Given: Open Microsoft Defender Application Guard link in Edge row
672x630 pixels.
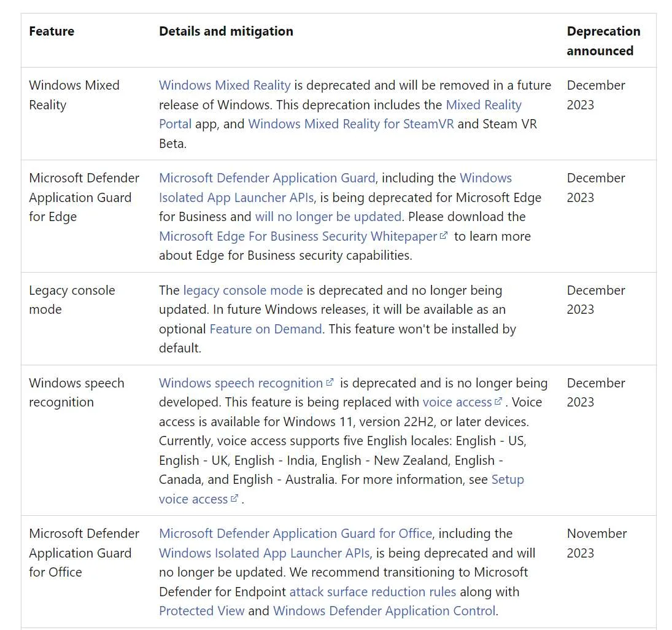Looking at the screenshot, I should [x=267, y=178].
